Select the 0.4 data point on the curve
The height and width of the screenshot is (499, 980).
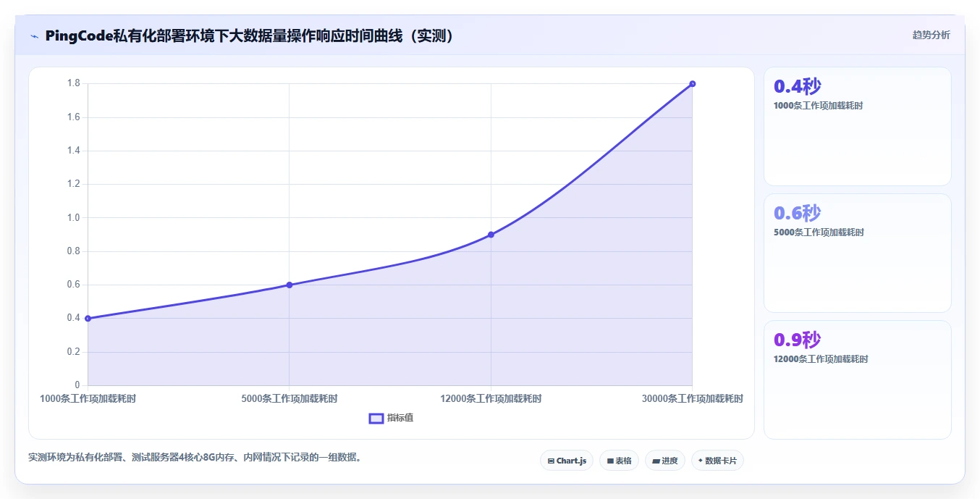(x=88, y=319)
